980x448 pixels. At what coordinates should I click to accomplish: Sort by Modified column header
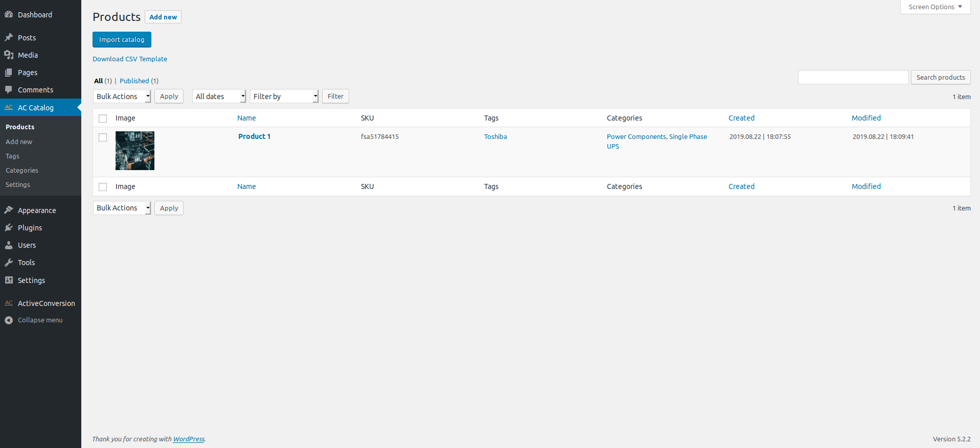point(866,118)
